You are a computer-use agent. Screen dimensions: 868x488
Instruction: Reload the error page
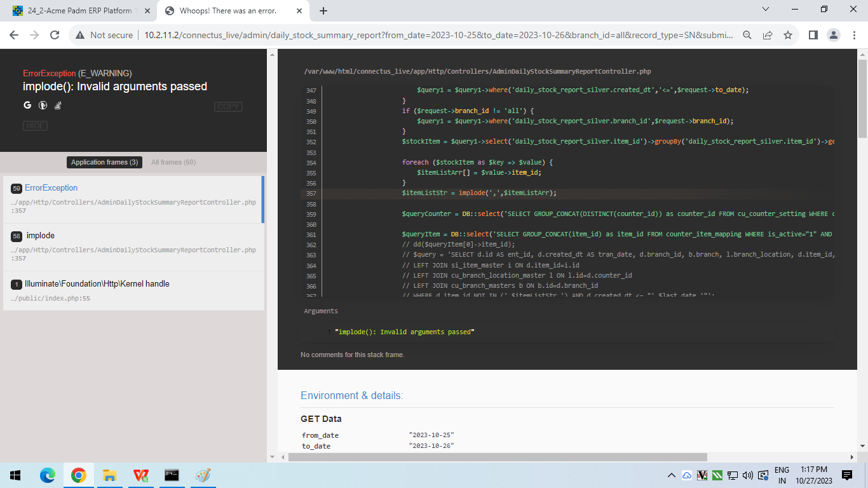55,35
